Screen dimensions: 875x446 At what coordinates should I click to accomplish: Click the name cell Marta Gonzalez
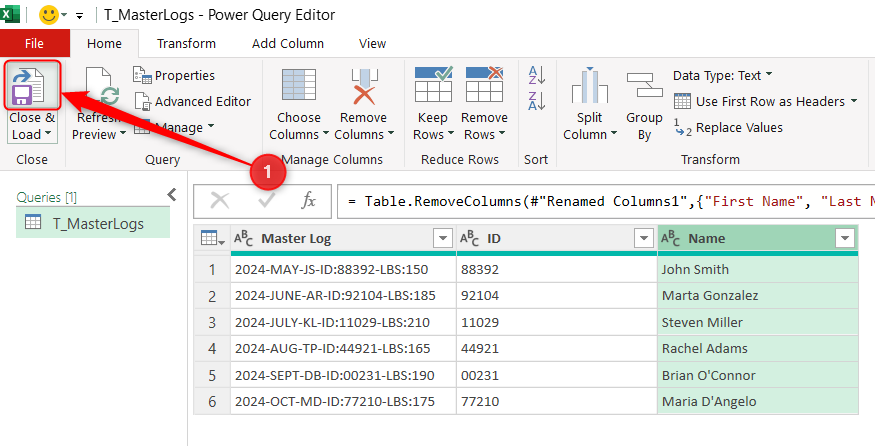point(758,296)
